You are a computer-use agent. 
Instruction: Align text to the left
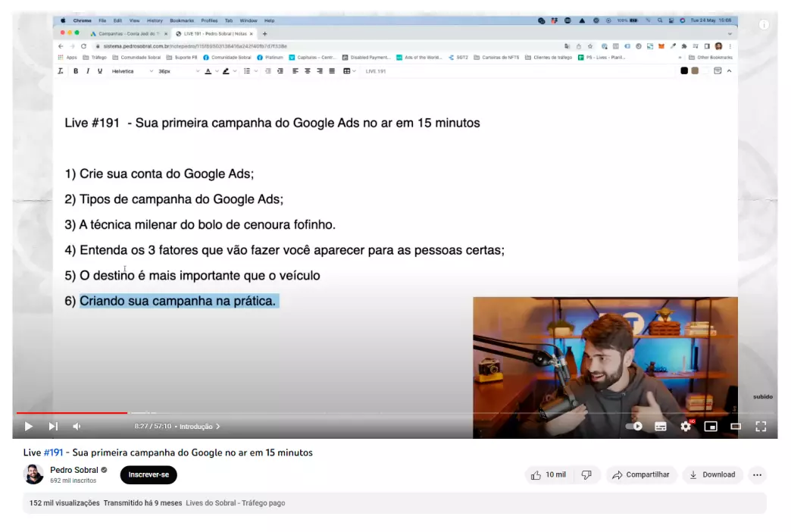coord(295,71)
